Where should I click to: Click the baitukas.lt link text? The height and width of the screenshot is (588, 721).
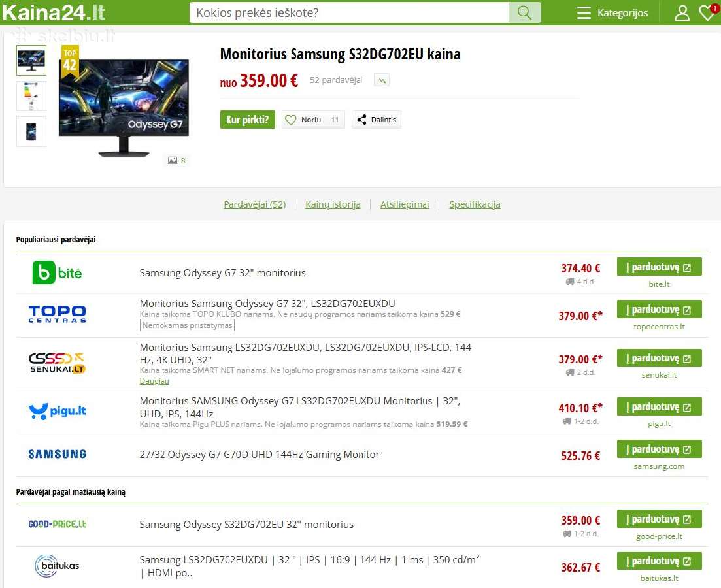(x=660, y=578)
